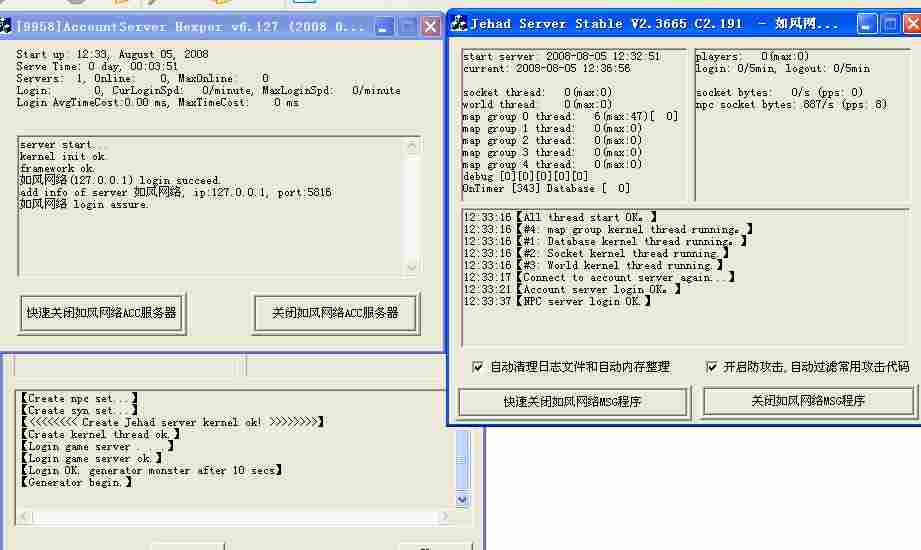Click '#4: map group kernel thread running' entry
The height and width of the screenshot is (550, 921).
pos(608,230)
